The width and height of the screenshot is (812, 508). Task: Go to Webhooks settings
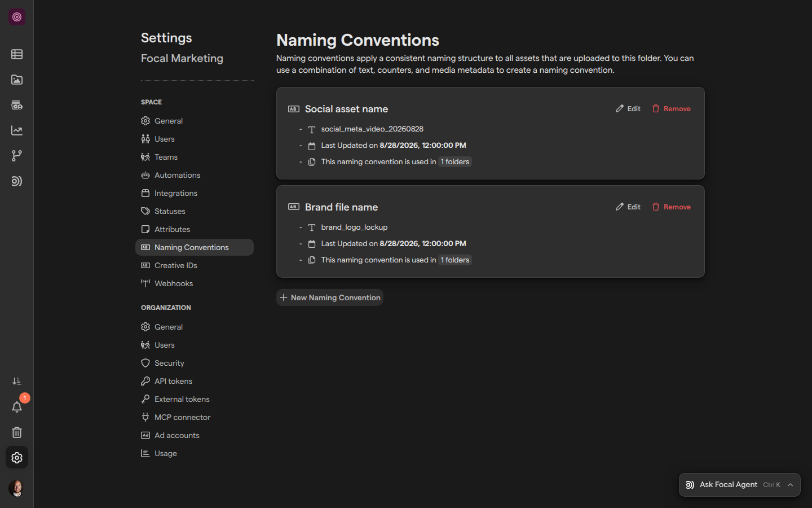pos(195,283)
